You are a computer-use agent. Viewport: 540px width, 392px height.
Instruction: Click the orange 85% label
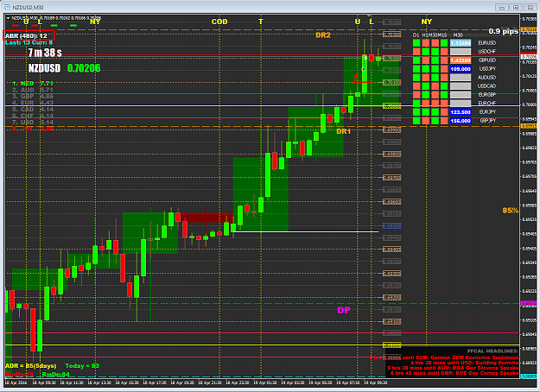pyautogui.click(x=511, y=211)
